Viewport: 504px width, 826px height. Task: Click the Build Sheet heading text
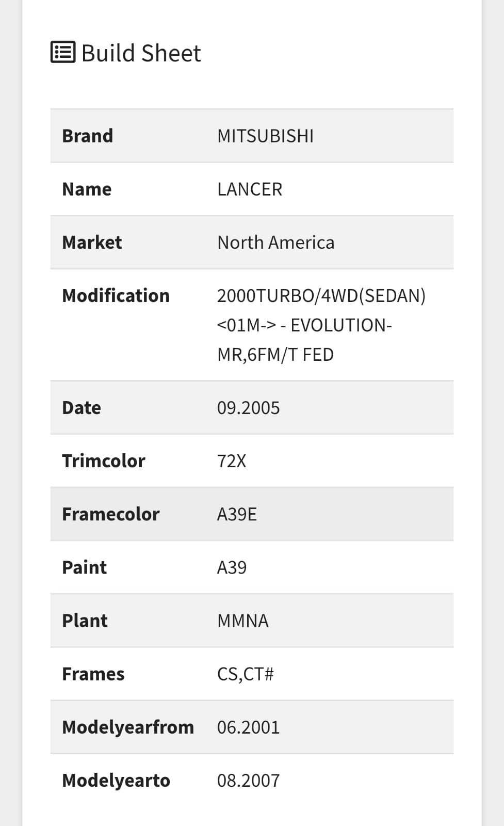pos(141,53)
